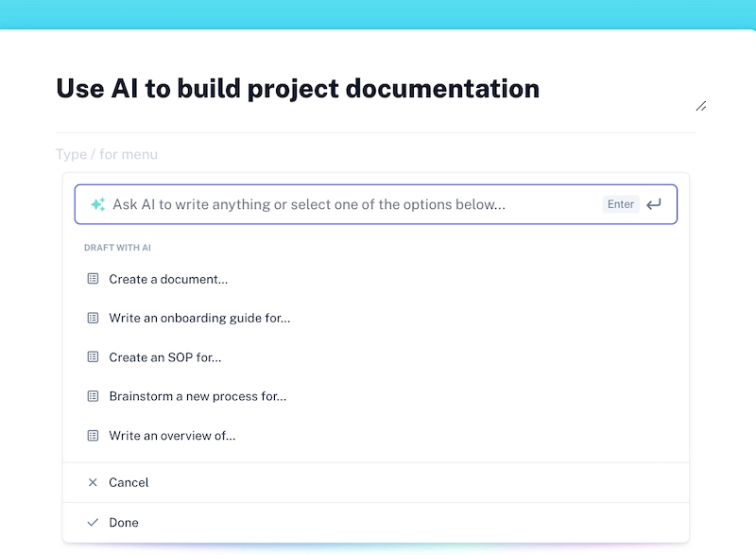The width and height of the screenshot is (756, 555).
Task: Click the checkmark icon next to Done
Action: (93, 522)
